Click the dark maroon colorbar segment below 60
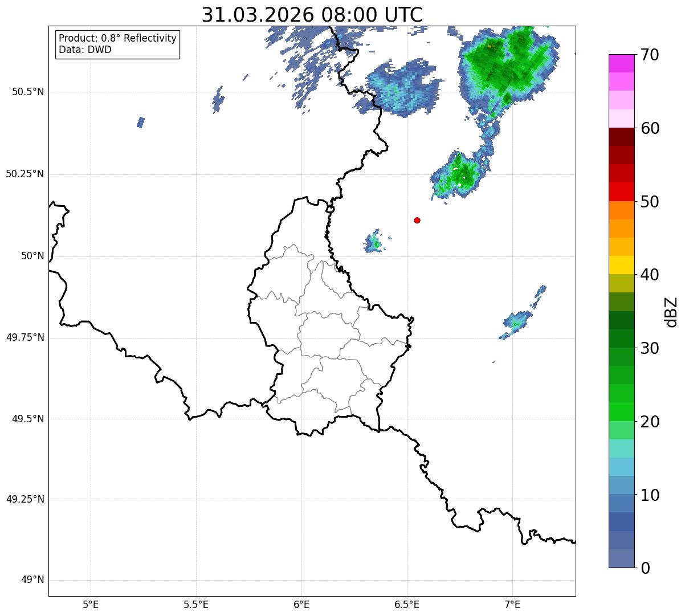685x616 pixels. tap(621, 137)
